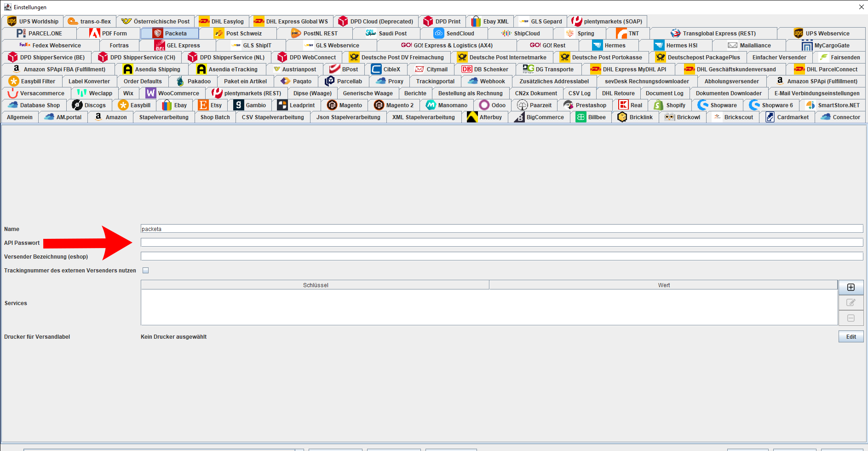868x451 pixels.
Task: Switch to the Cardmarket tab
Action: (787, 117)
